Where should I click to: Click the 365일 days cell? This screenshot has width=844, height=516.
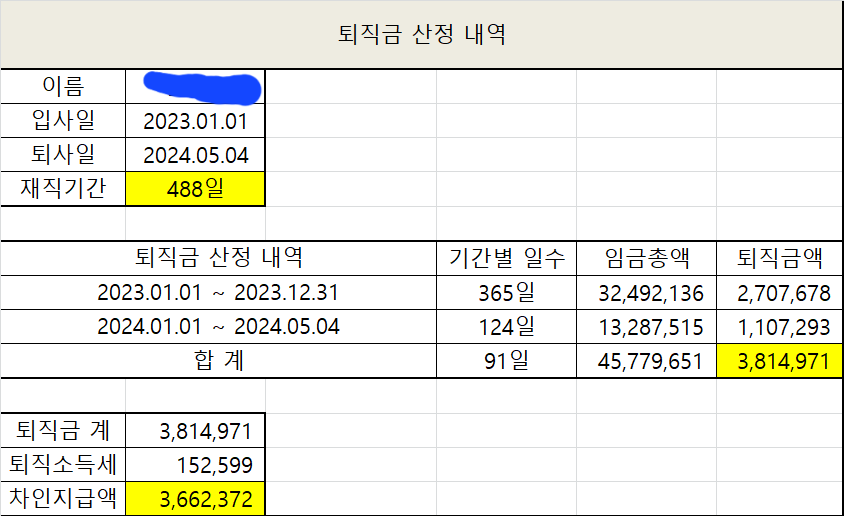click(x=506, y=294)
